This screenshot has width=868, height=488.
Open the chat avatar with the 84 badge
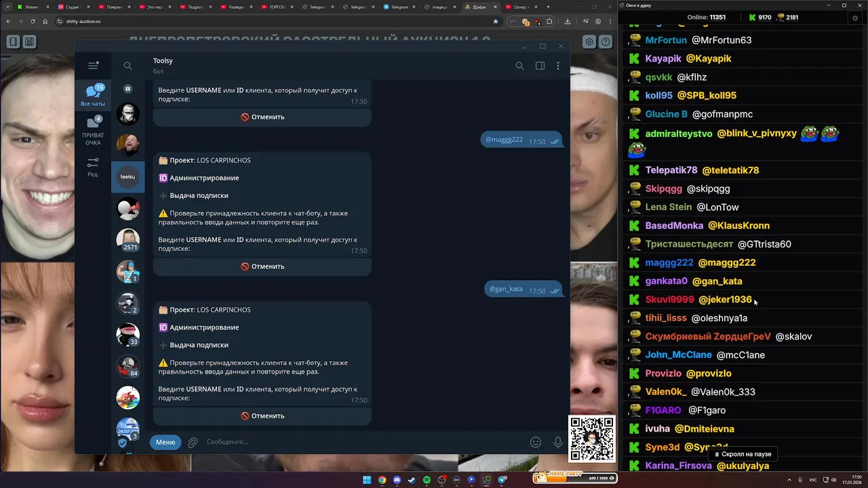point(127,366)
